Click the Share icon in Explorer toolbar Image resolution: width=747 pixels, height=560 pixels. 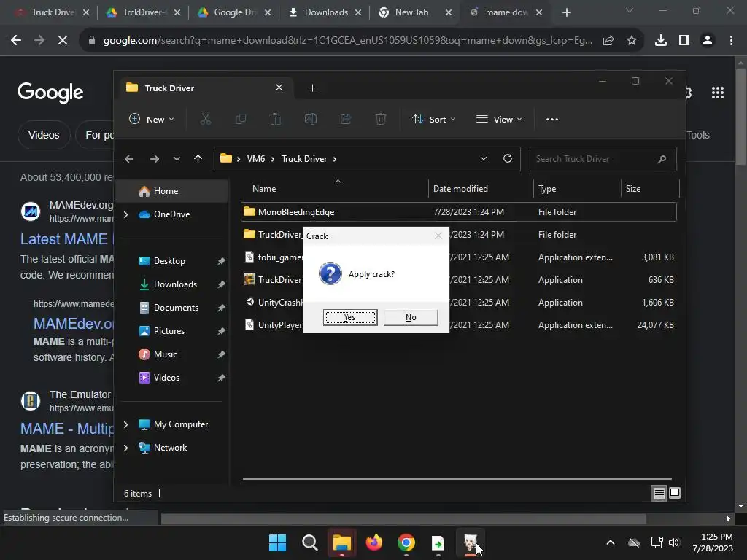click(346, 119)
